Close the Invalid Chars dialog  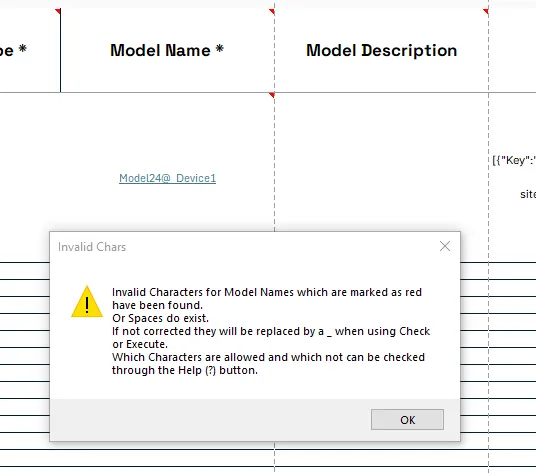pyautogui.click(x=445, y=246)
